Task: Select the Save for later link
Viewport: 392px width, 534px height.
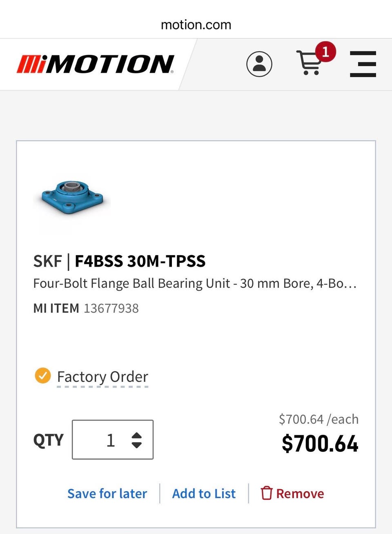Action: [x=107, y=494]
